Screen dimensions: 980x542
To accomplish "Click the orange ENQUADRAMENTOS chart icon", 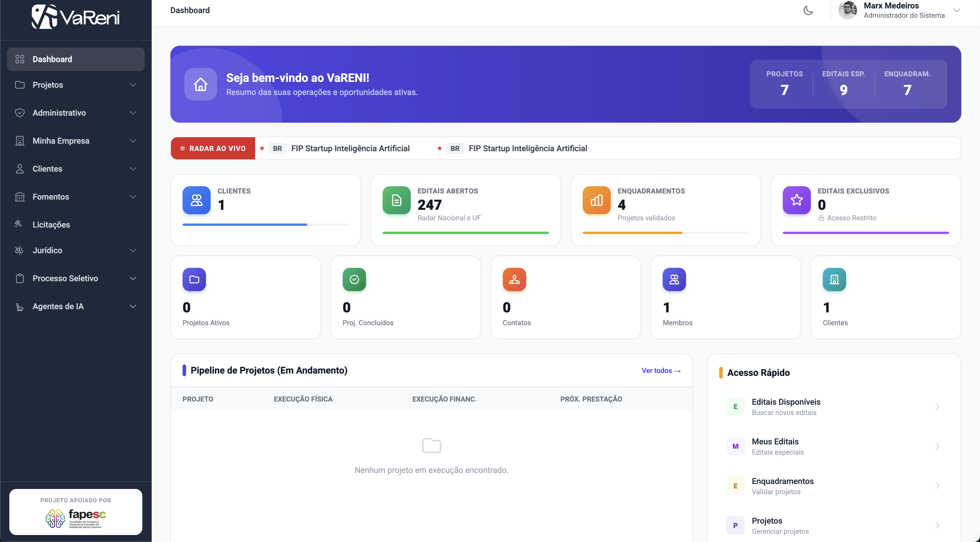I will [x=596, y=200].
